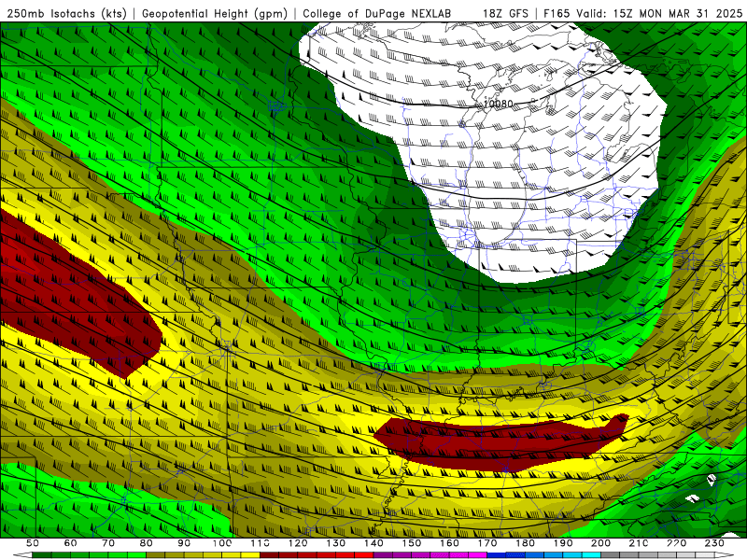
Task: Click 'College of DuPage NEXLAB' in header
Action: coord(377,13)
